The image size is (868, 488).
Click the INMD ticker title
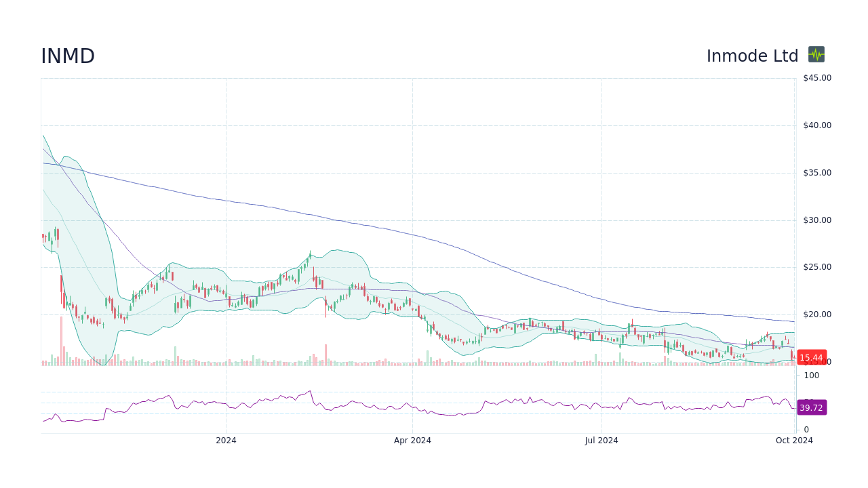(x=68, y=56)
